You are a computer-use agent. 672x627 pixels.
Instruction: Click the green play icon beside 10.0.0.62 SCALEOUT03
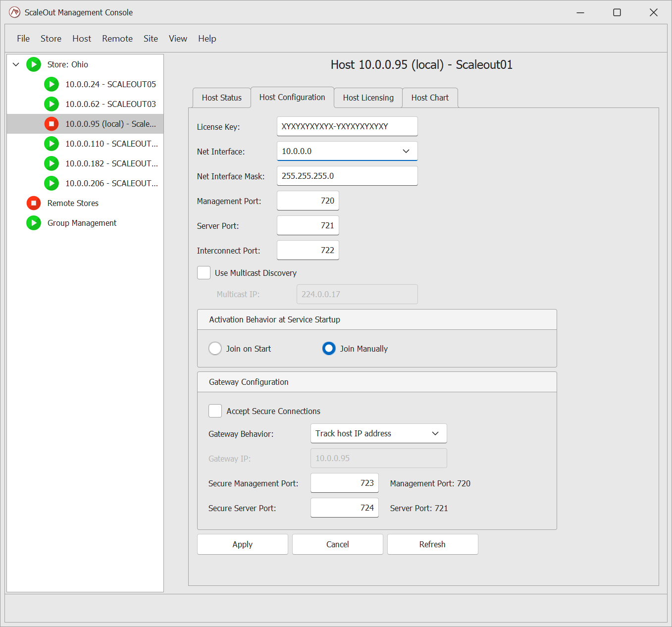pos(52,104)
